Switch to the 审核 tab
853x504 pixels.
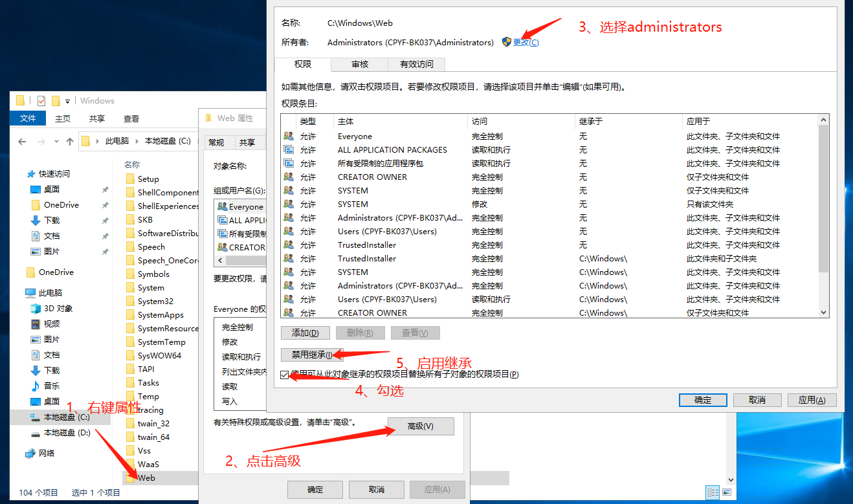pos(360,64)
